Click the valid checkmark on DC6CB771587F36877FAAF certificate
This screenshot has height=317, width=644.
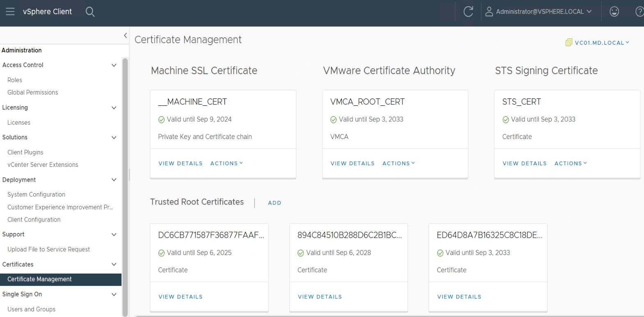[x=161, y=253]
